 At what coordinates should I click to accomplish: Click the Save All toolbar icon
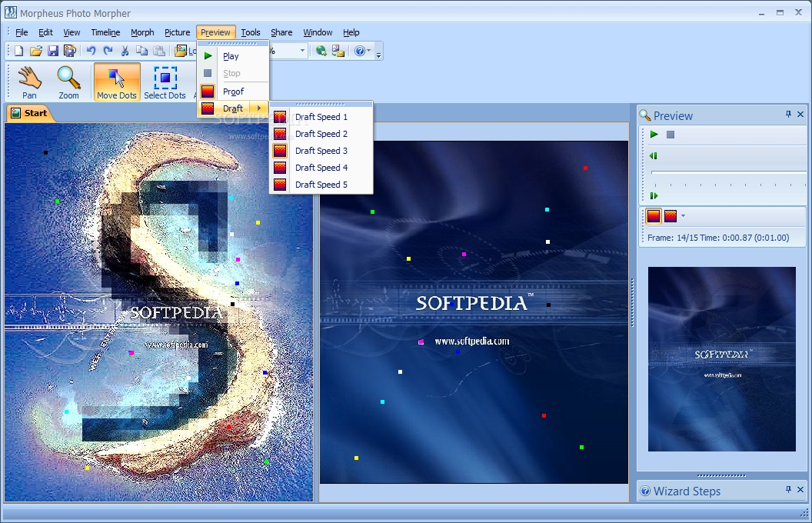click(x=69, y=51)
